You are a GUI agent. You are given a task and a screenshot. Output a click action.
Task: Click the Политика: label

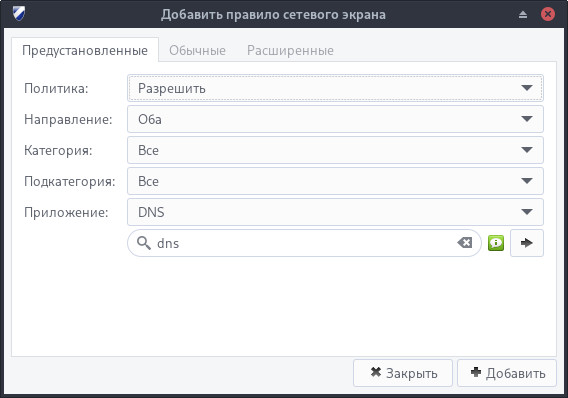coord(56,88)
